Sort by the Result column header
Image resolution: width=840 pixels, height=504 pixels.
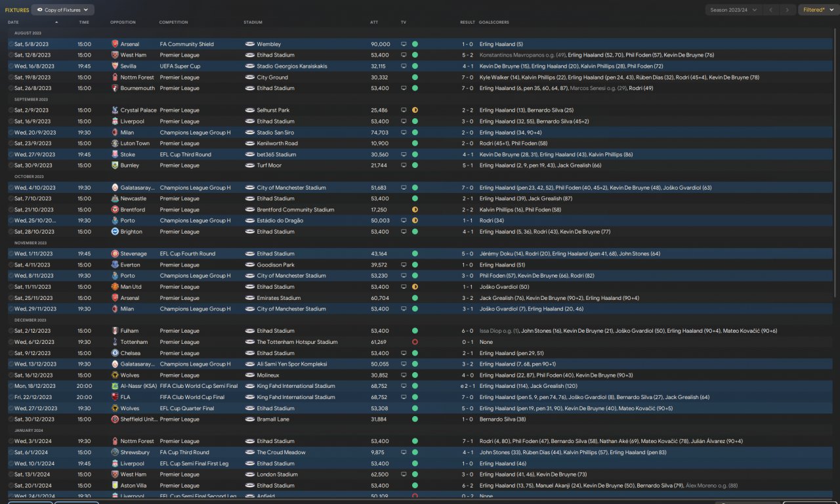pos(467,22)
